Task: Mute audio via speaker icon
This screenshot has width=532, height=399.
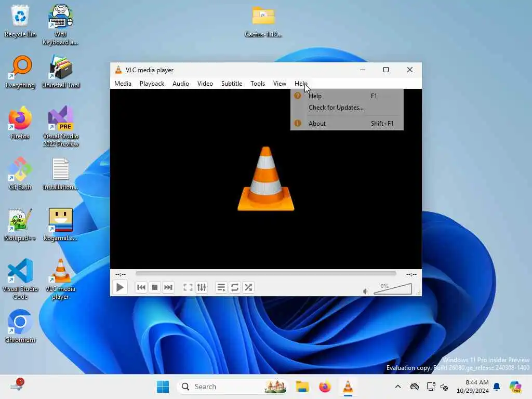Action: [x=365, y=291]
